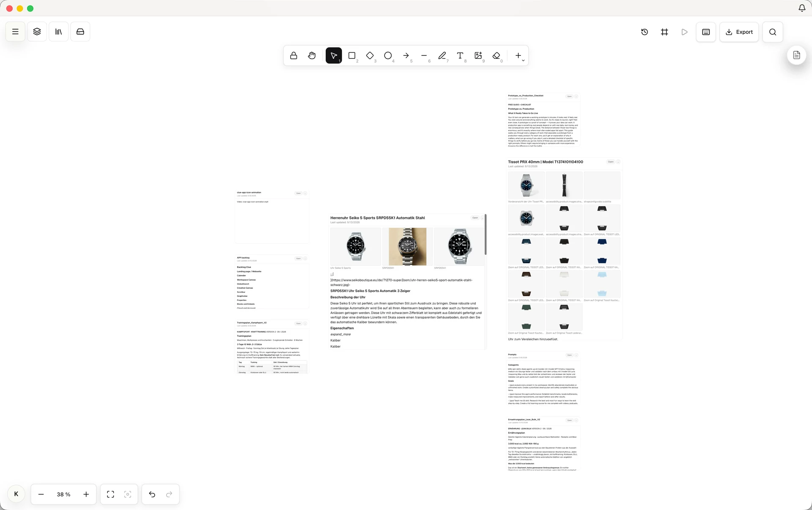The image size is (812, 510).
Task: Click the undo arrow button
Action: click(x=152, y=494)
